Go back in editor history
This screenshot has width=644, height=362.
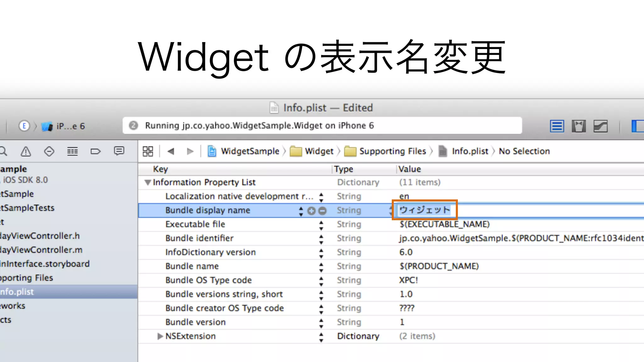pyautogui.click(x=171, y=151)
